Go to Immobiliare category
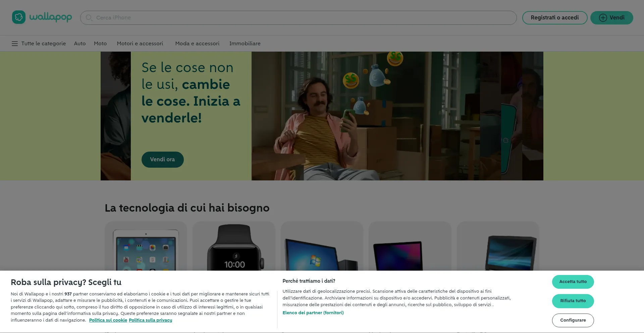 click(245, 44)
